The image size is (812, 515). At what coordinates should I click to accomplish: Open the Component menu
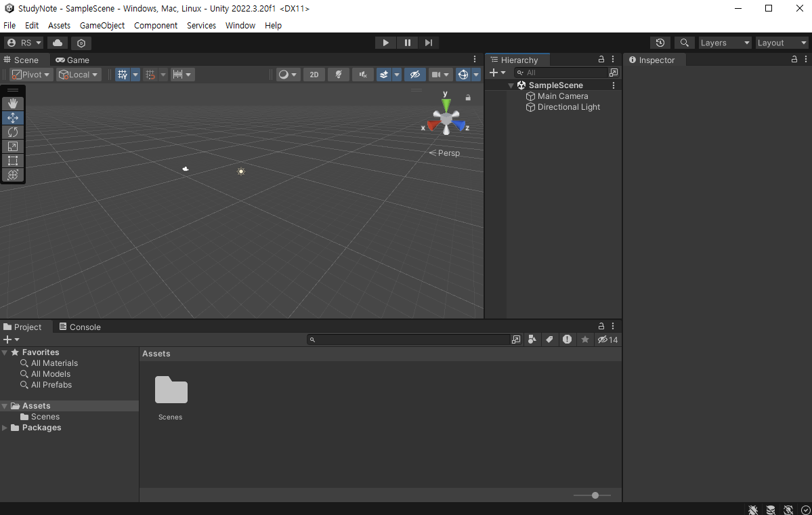coord(155,25)
